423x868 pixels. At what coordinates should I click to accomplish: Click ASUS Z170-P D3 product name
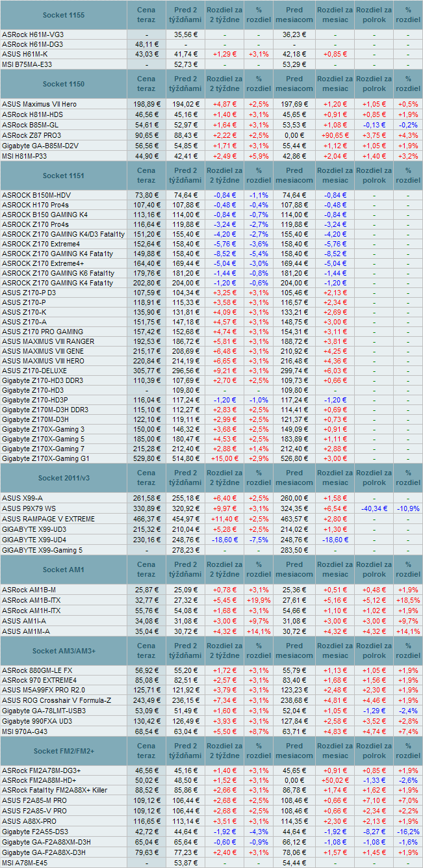(x=29, y=293)
